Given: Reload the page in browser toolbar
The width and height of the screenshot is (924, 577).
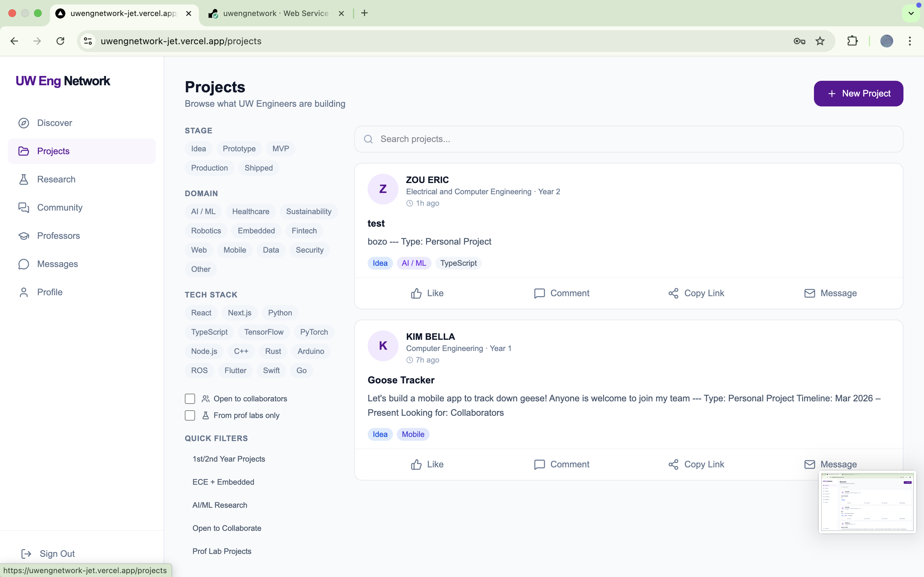Looking at the screenshot, I should 60,41.
